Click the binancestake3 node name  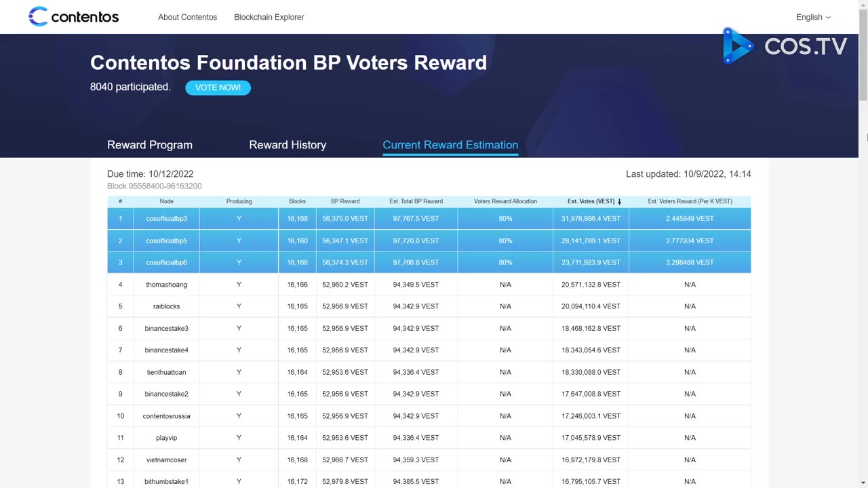click(x=167, y=328)
